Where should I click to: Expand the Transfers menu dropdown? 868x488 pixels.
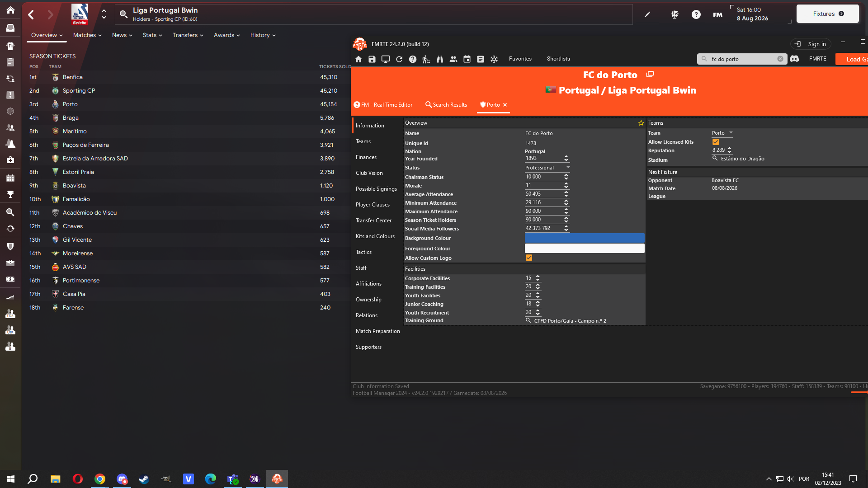[x=188, y=35]
